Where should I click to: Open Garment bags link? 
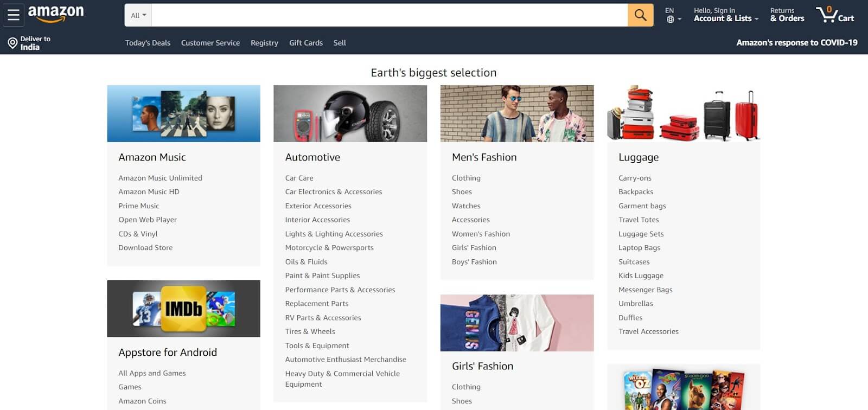642,206
